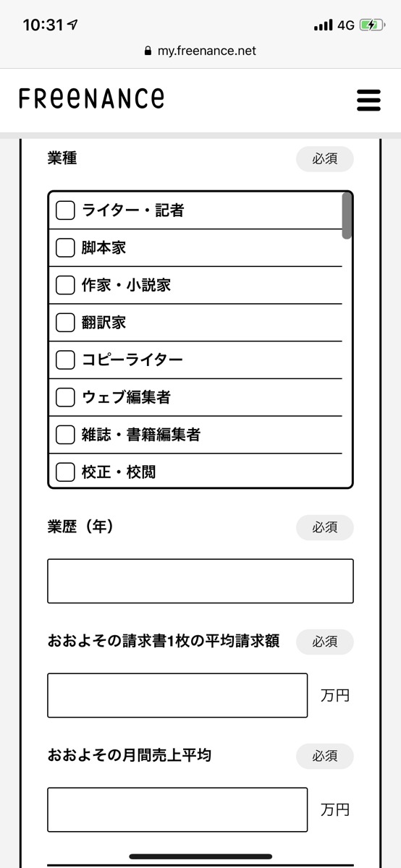This screenshot has height=868, width=401.
Task: Check the 校正・校閲 checkbox
Action: [x=65, y=472]
